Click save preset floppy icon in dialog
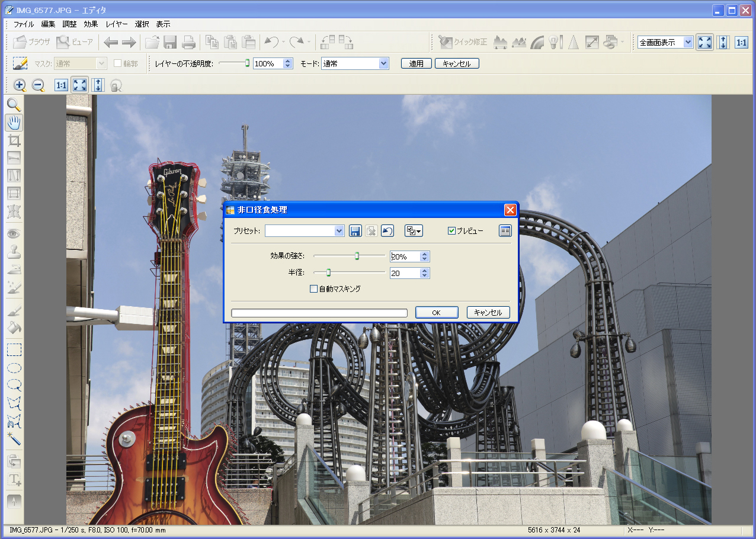The height and width of the screenshot is (539, 756). coord(355,231)
